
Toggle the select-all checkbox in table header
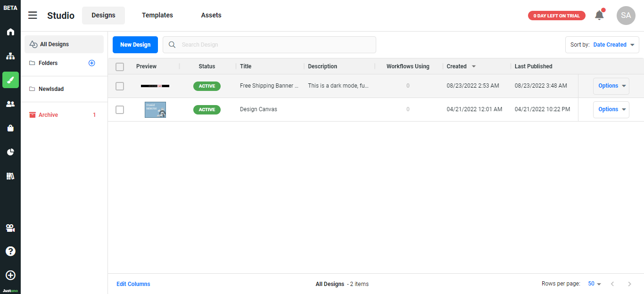click(120, 67)
